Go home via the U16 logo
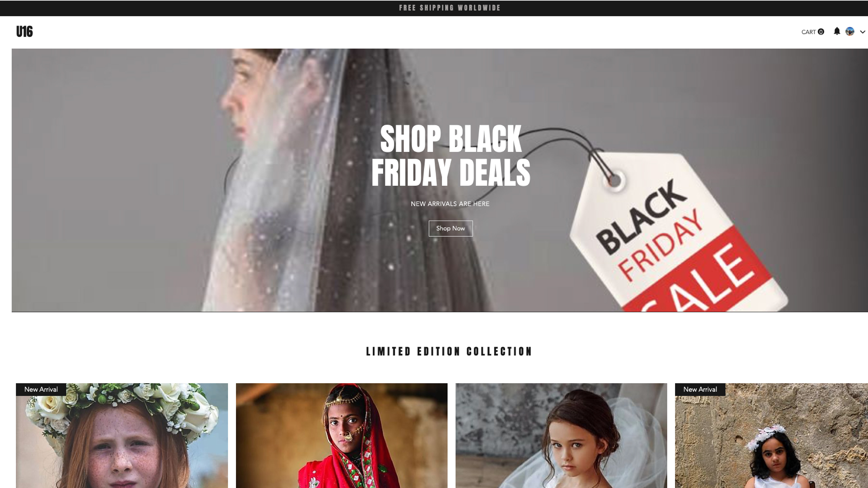 [x=25, y=32]
